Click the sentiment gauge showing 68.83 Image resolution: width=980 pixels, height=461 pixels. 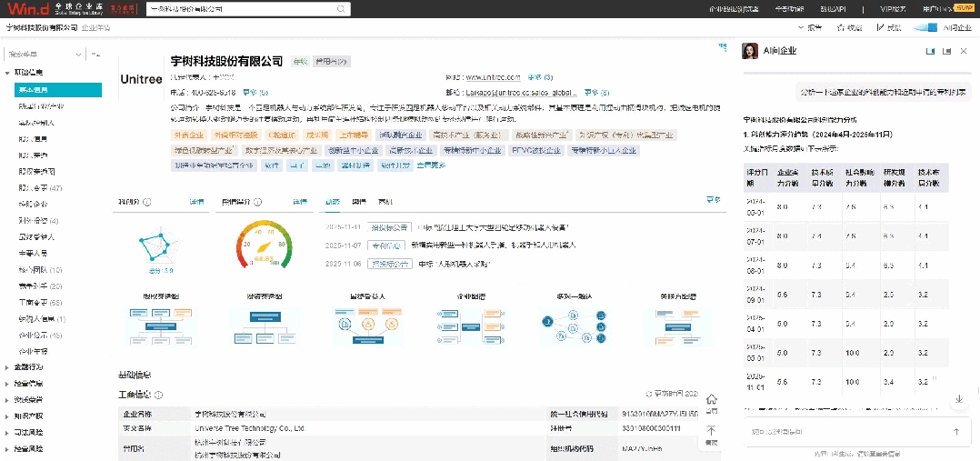(263, 244)
